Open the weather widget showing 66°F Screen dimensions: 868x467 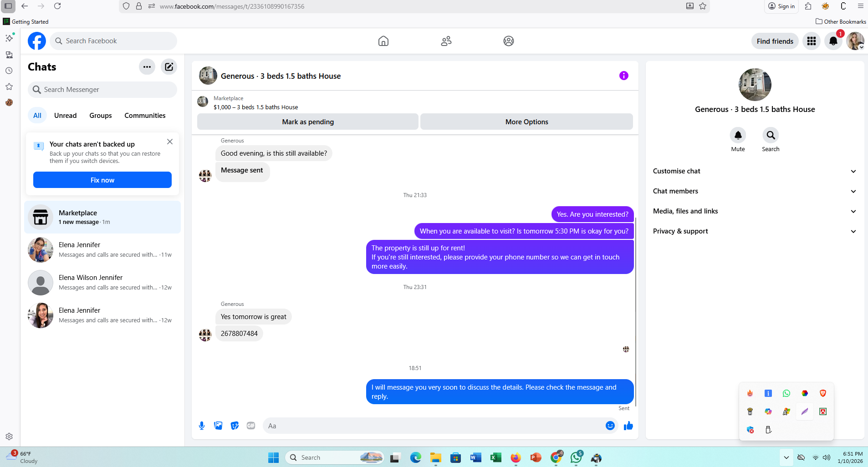click(22, 457)
